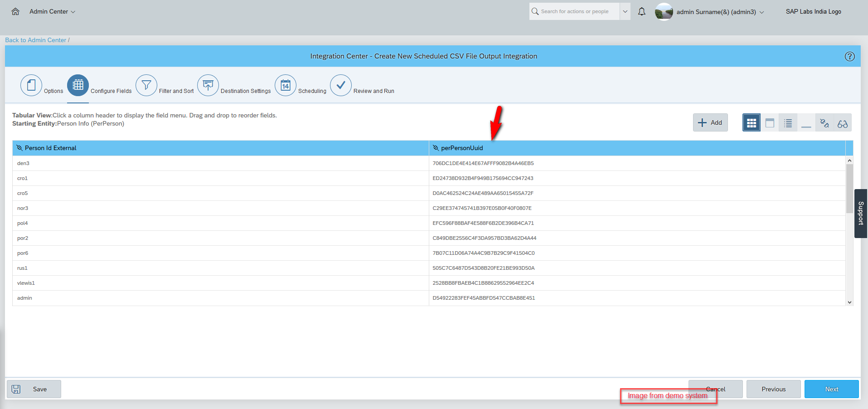Open the Person Id External column header menu

(x=221, y=148)
